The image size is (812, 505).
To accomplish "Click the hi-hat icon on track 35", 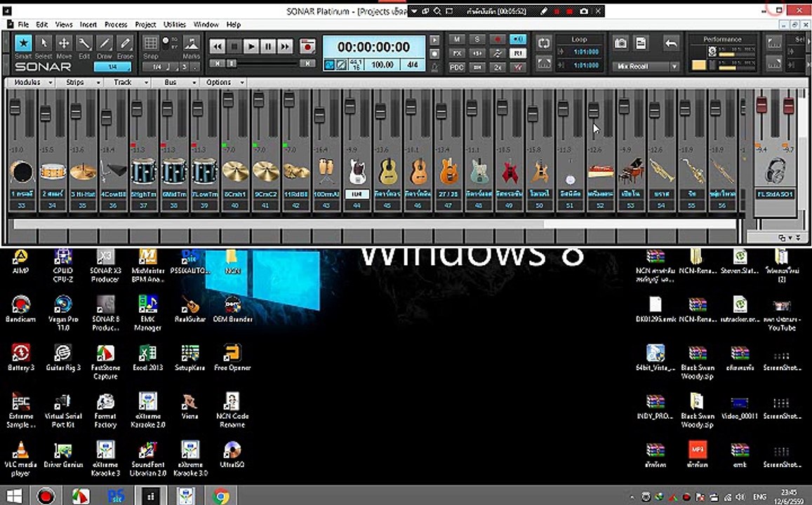I will point(83,172).
